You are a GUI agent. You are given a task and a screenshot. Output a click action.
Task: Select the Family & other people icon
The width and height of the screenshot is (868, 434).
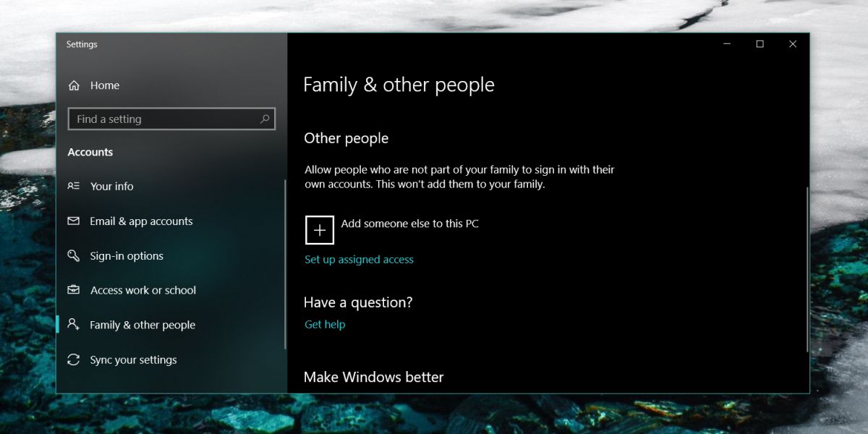(x=73, y=324)
